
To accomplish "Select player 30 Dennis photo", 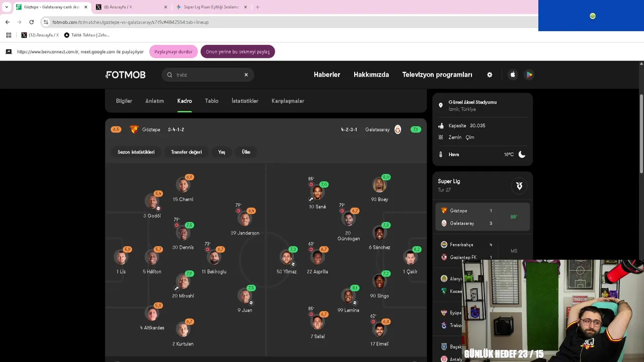I will pos(183,233).
